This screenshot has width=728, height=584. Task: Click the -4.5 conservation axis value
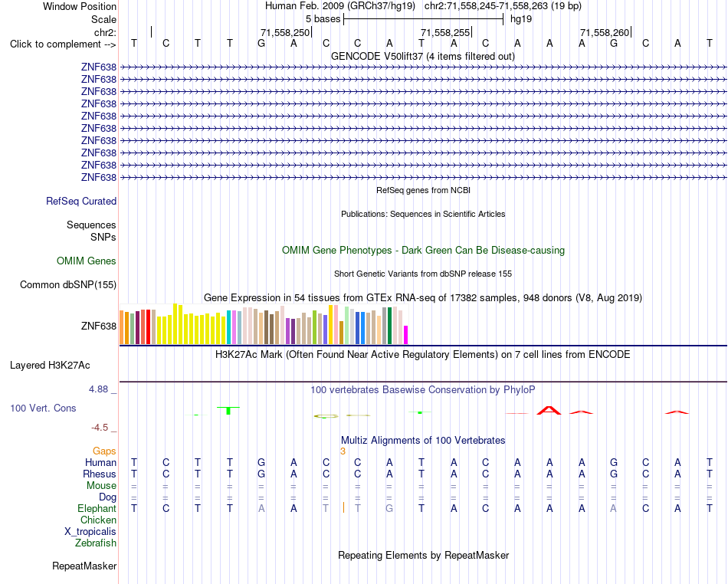point(100,428)
